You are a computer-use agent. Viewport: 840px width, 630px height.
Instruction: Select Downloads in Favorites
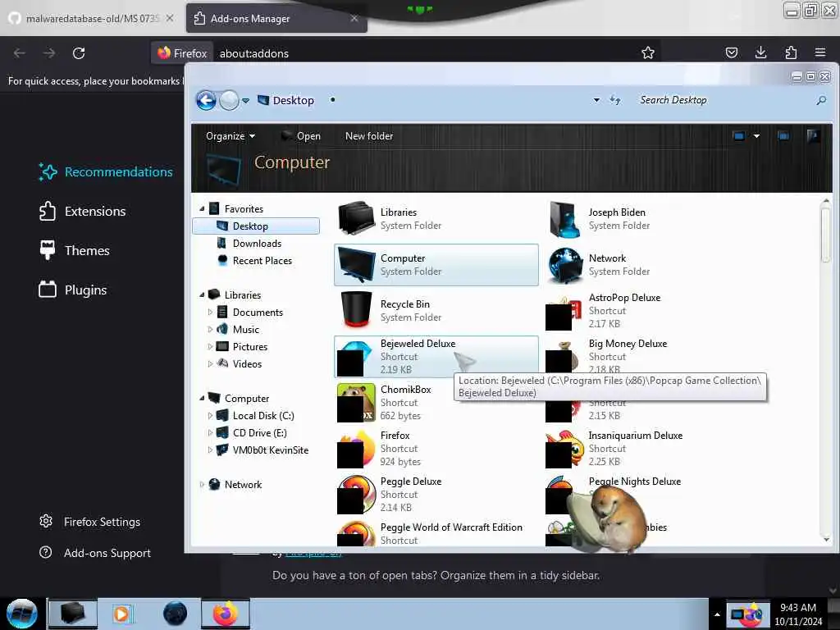(257, 244)
